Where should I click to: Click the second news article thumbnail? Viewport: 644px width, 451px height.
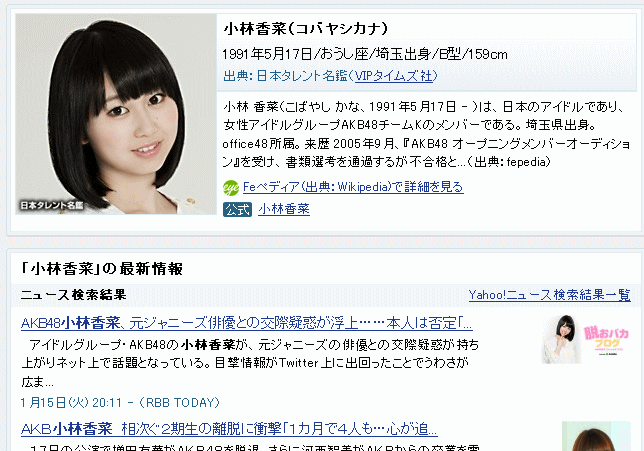tap(596, 436)
